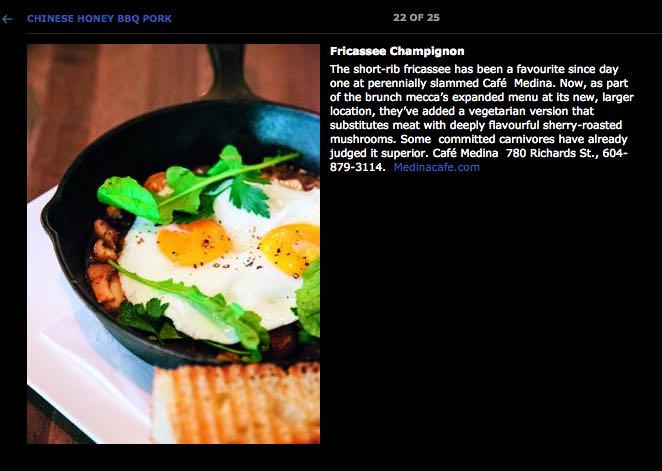Click the right egg yolk in the photo

(x=292, y=248)
